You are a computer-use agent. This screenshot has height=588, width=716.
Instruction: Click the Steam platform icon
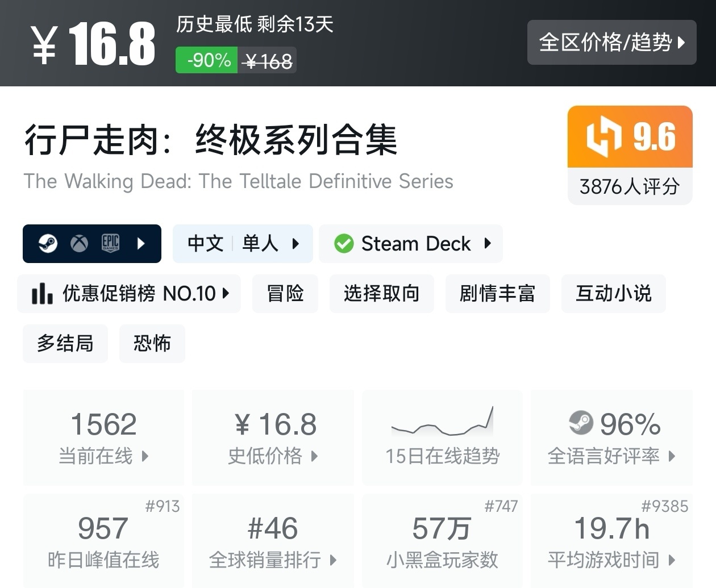click(48, 244)
